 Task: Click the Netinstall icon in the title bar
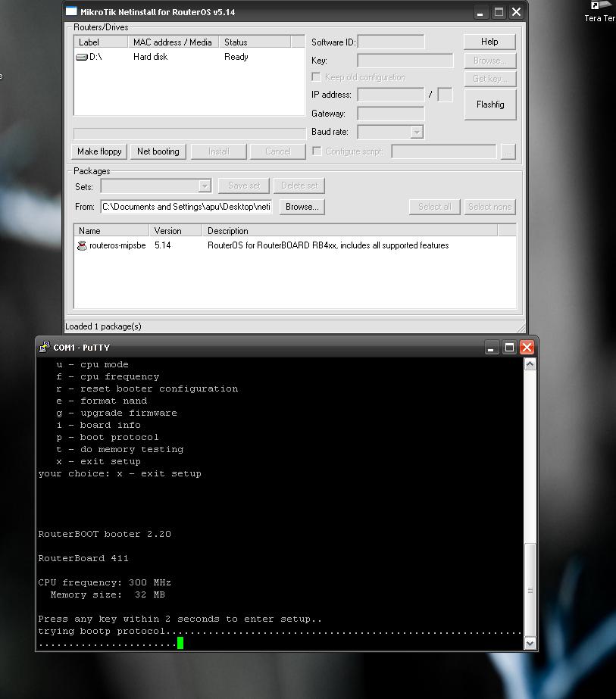(71, 11)
